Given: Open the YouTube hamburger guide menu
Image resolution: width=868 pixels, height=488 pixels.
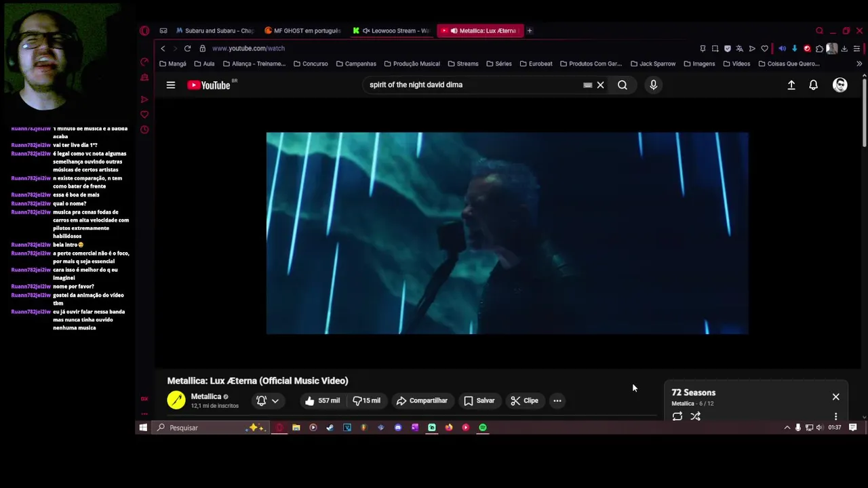Looking at the screenshot, I should (171, 85).
